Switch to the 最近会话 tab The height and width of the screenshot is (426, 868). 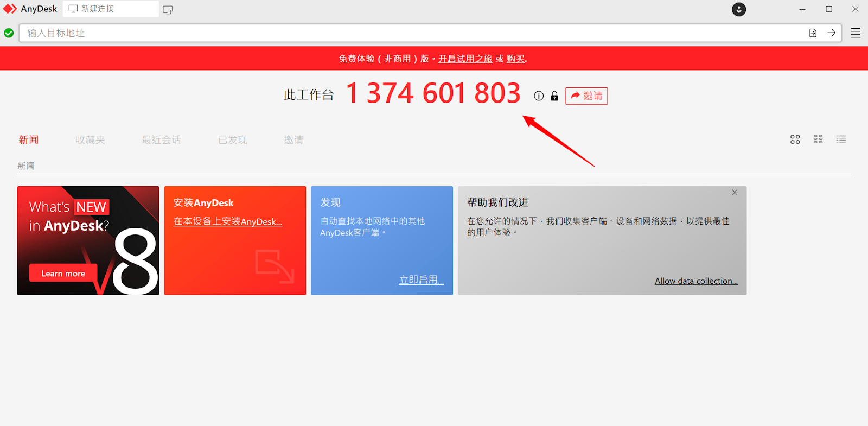(161, 140)
